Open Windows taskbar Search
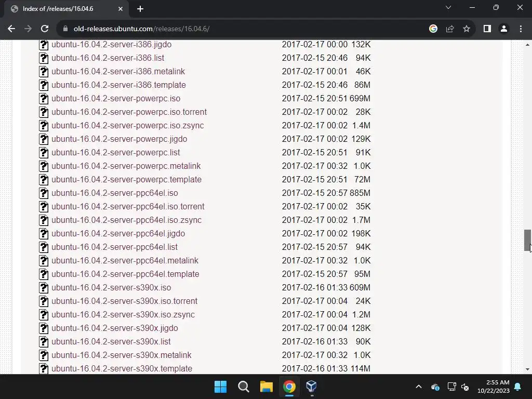The width and height of the screenshot is (532, 399). 243,387
